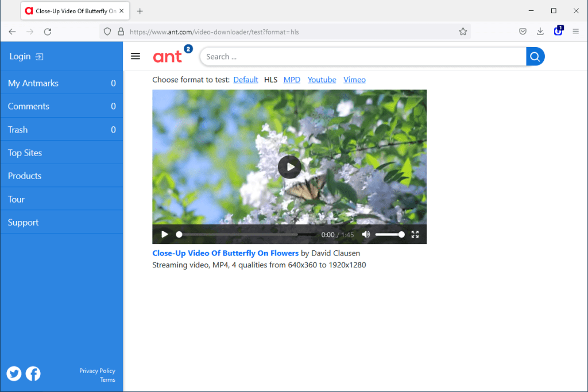
Task: Click the tracking protection shield icon
Action: (107, 32)
